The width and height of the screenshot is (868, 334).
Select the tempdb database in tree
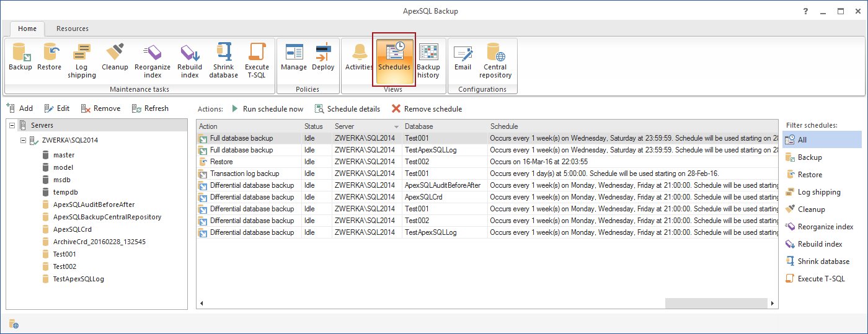65,192
